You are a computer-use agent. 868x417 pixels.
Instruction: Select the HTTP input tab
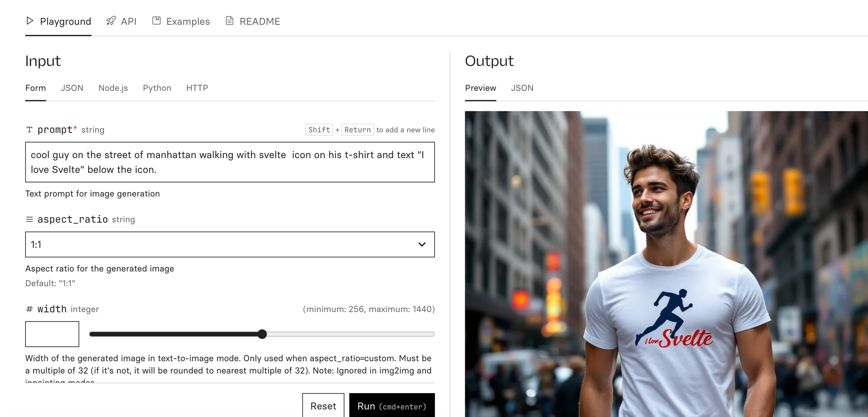pyautogui.click(x=197, y=88)
